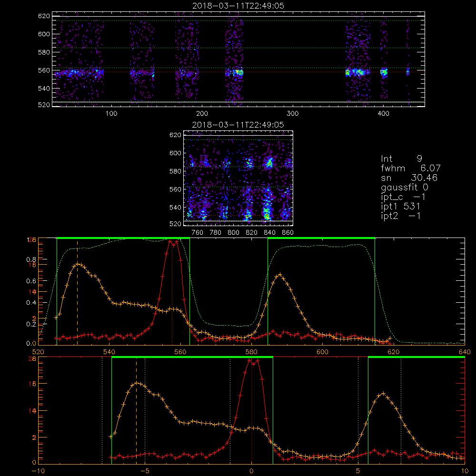Click x-axis label "800" under the middle image
This screenshot has height=476, width=476.
coord(233,233)
